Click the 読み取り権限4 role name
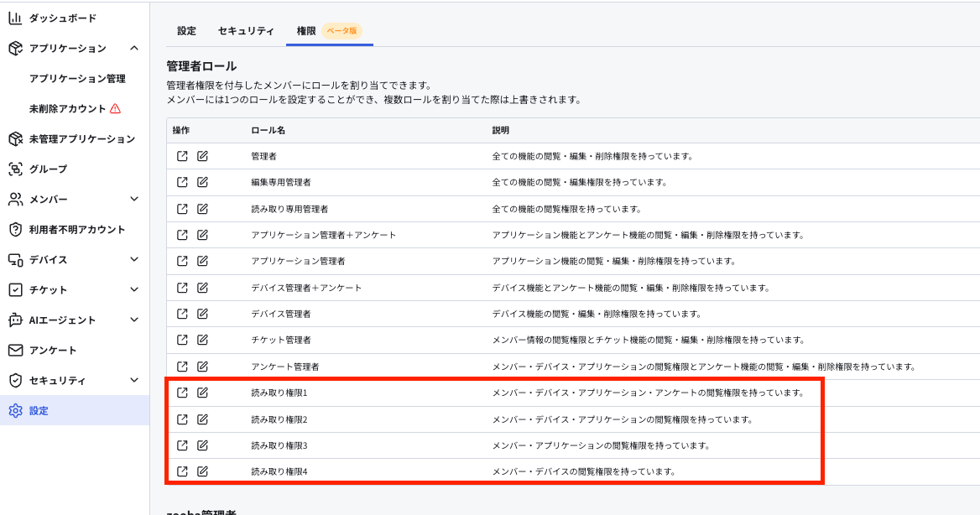Viewport: 980px width, 515px height. tap(279, 472)
